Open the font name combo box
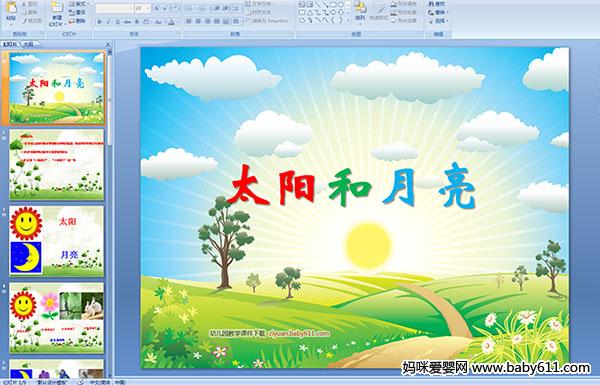This screenshot has height=385, width=600. [x=114, y=8]
